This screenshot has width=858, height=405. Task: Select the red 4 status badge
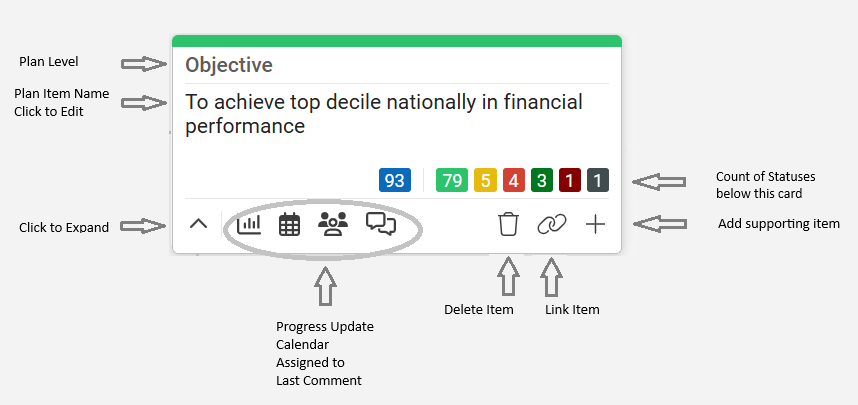coord(513,180)
